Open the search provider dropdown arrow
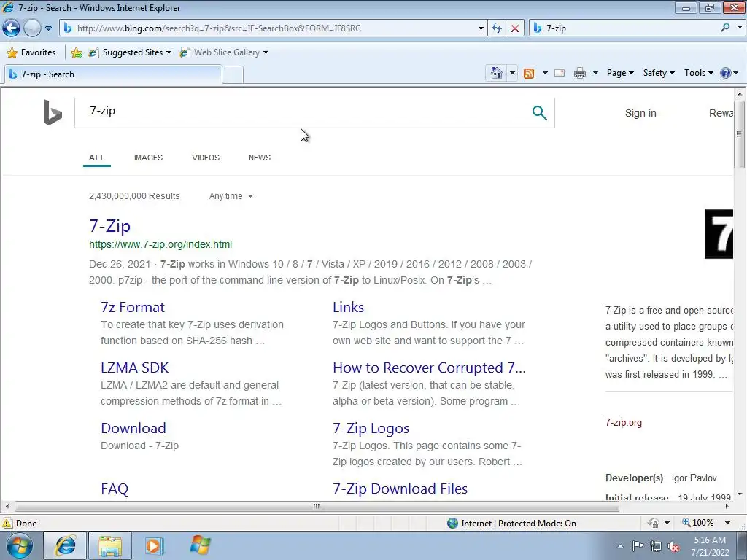The width and height of the screenshot is (747, 560). coord(740,28)
